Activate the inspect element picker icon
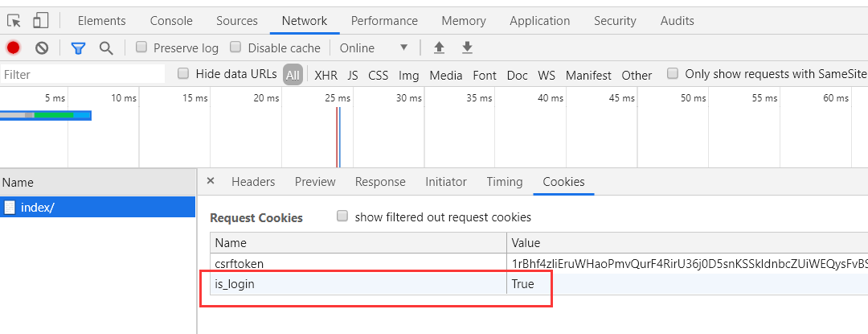Screen dimensions: 868x334 14,21
